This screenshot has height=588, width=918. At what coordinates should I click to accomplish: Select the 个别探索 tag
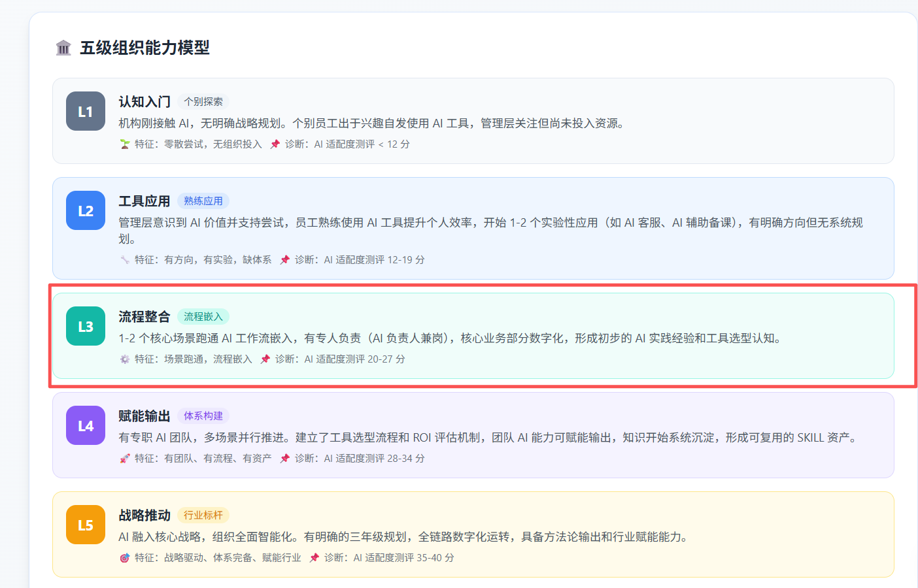[x=203, y=101]
